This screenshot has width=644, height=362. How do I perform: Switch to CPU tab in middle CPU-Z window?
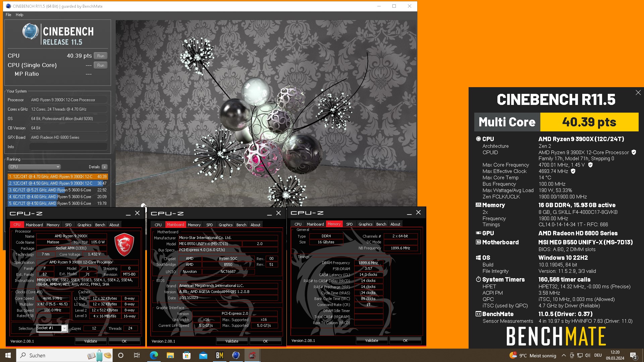[158, 225]
